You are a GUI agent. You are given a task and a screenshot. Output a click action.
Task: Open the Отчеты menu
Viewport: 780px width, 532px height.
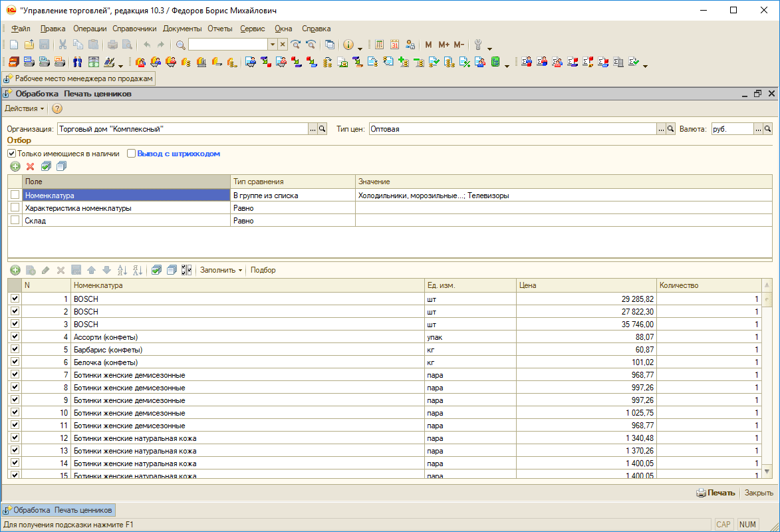(219, 29)
